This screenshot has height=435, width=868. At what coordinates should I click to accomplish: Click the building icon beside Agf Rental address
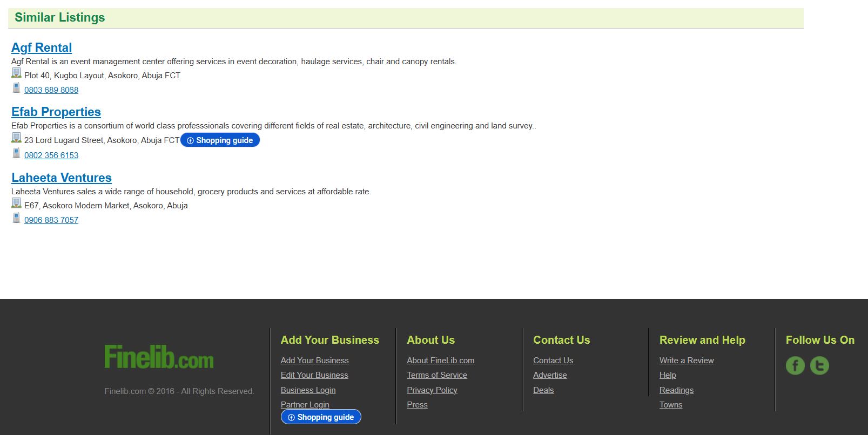17,73
